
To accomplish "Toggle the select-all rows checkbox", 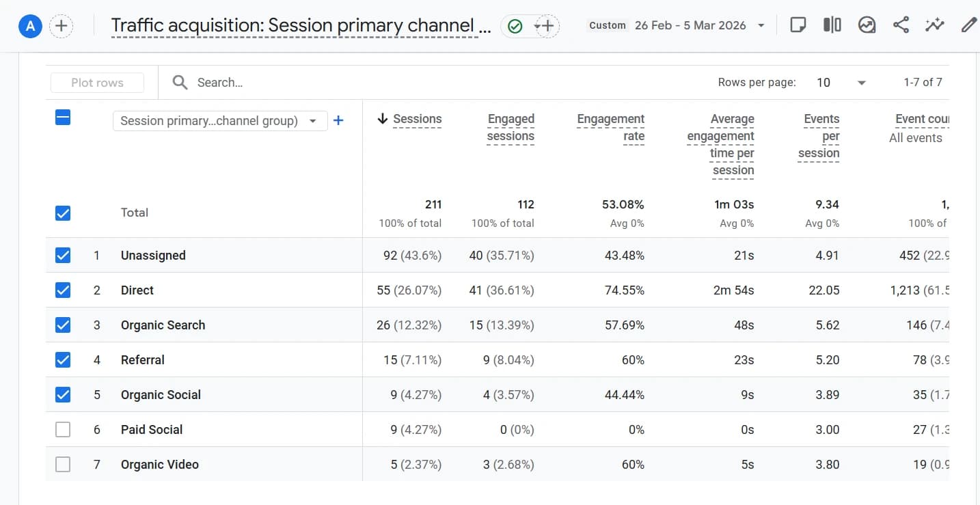I will tap(62, 117).
